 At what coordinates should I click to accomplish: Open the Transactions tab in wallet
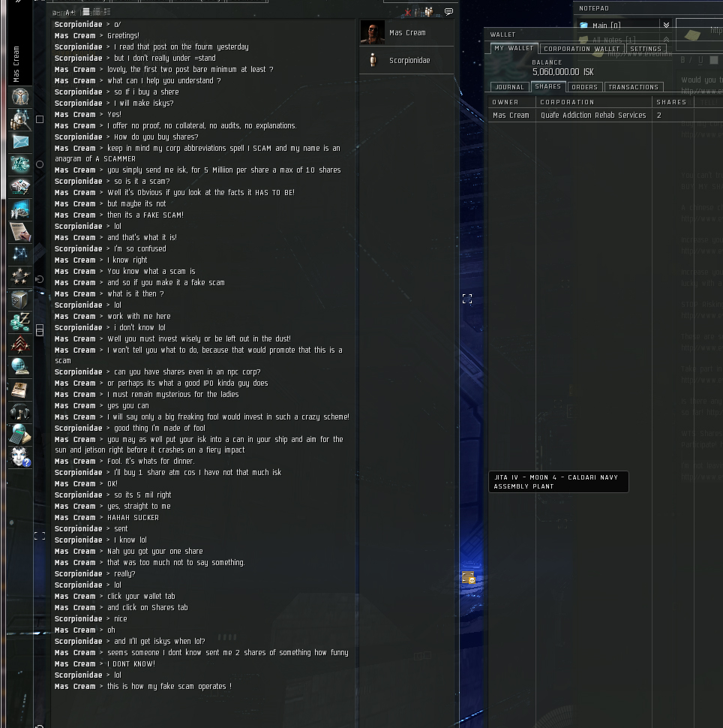pyautogui.click(x=633, y=87)
